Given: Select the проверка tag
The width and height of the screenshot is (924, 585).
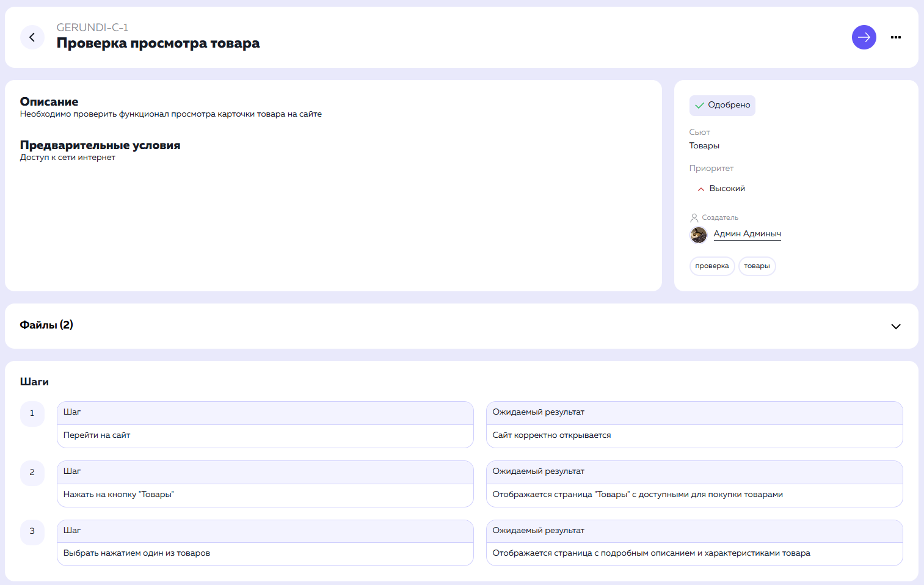Looking at the screenshot, I should pos(711,266).
